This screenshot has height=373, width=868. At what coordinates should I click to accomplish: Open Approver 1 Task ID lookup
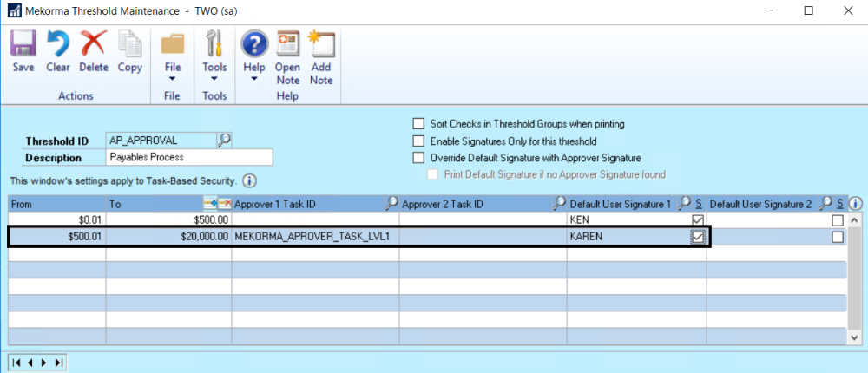392,204
